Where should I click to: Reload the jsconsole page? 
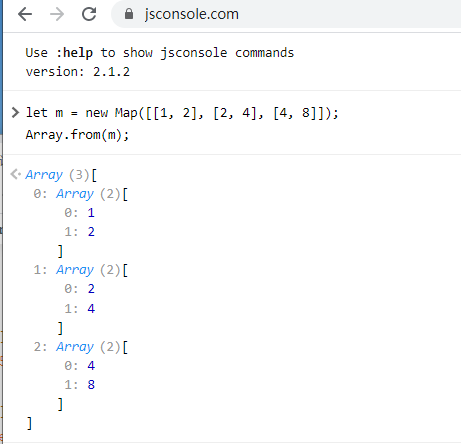[89, 14]
